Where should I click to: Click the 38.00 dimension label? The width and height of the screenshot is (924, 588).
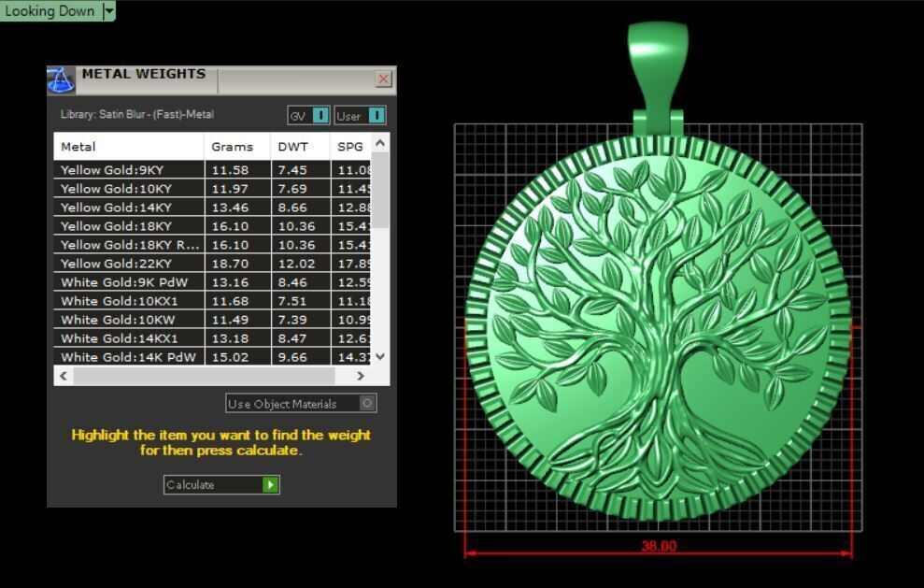pos(659,546)
